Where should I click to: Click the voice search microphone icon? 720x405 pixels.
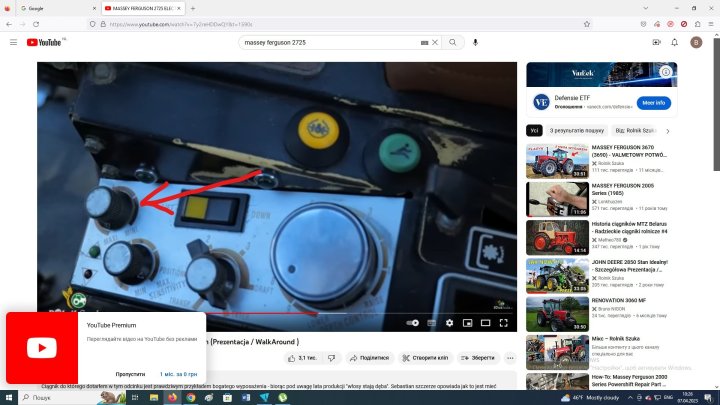tap(475, 42)
